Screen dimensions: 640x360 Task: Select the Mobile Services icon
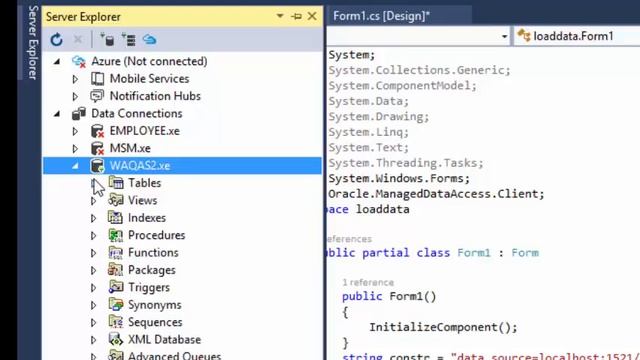coord(97,79)
